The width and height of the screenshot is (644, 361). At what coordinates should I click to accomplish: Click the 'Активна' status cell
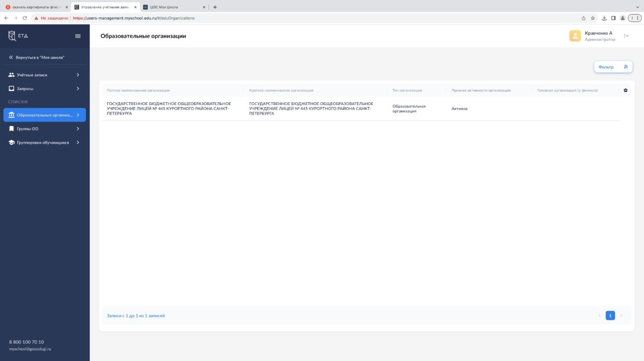point(459,108)
